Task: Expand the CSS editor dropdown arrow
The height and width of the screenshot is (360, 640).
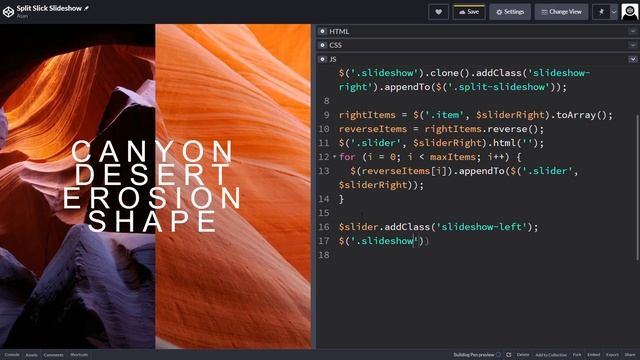Action: (633, 45)
